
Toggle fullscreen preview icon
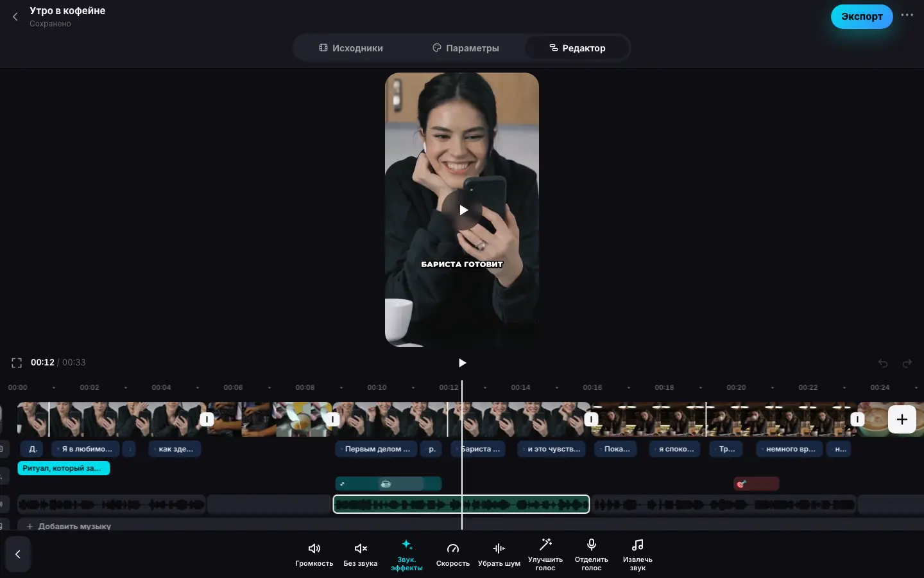pos(17,363)
